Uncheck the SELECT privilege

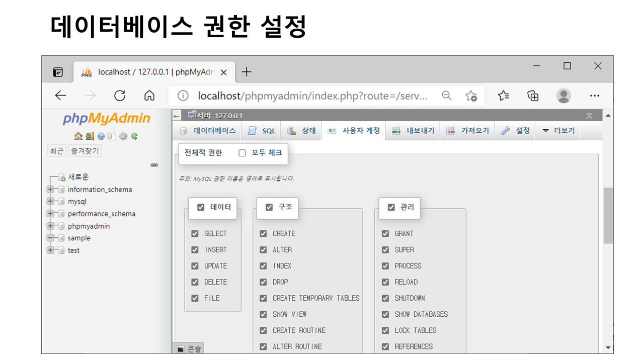pos(195,234)
